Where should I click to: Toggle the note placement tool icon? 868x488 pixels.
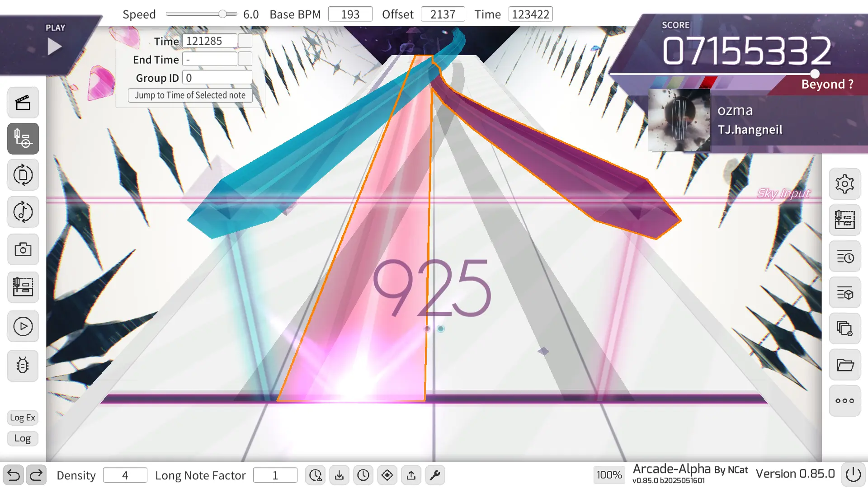coord(23,139)
